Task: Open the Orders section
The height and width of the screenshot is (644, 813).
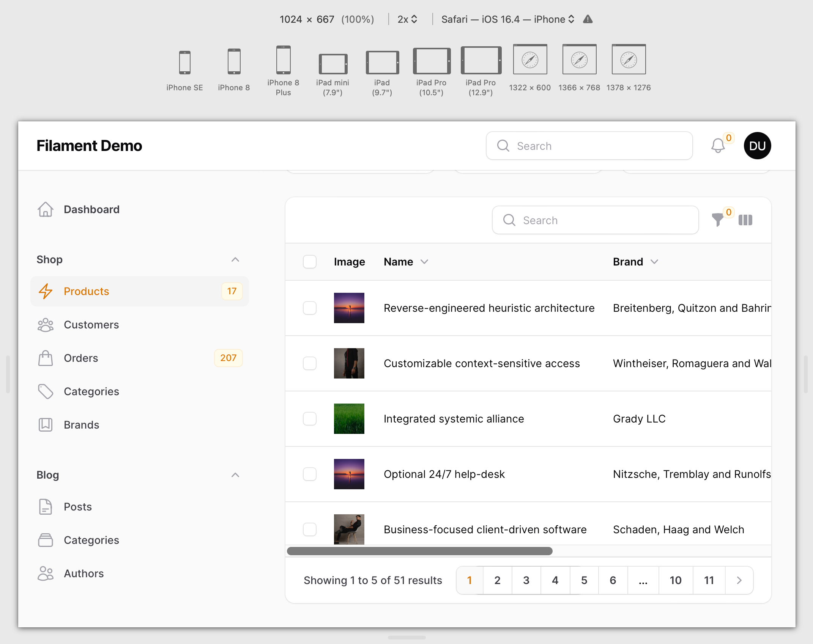Action: pyautogui.click(x=80, y=358)
